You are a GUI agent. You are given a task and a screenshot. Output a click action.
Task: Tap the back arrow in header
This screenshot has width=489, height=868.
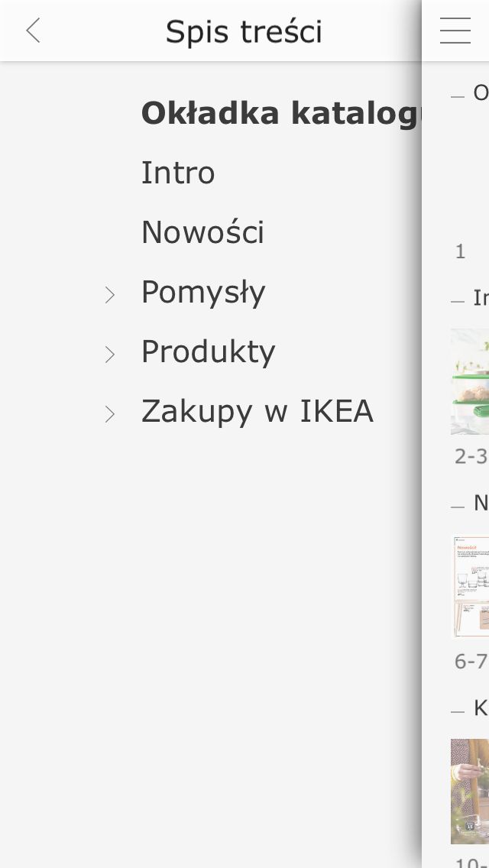(x=33, y=31)
